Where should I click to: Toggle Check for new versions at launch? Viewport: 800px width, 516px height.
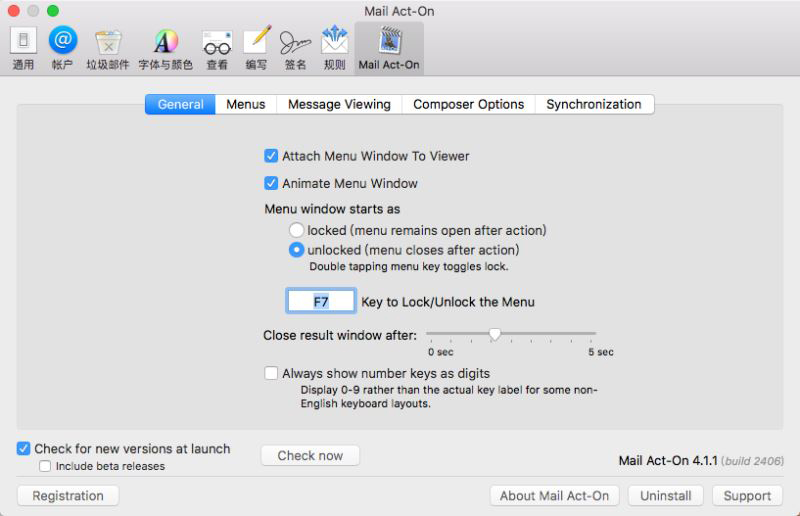[x=23, y=448]
